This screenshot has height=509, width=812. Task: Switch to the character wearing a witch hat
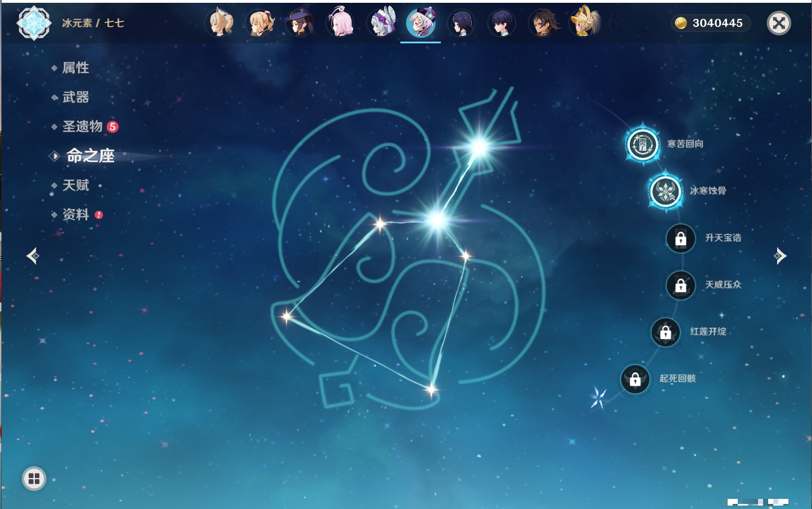[300, 23]
